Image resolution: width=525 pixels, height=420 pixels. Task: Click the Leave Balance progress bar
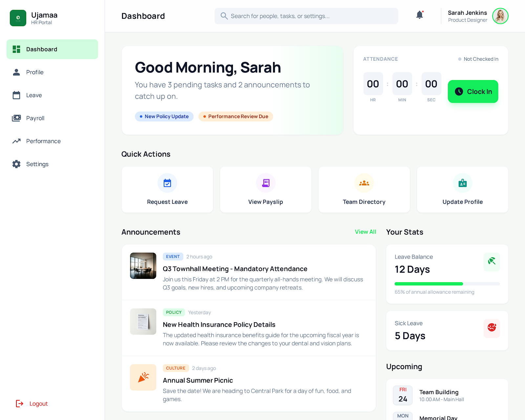(x=447, y=283)
